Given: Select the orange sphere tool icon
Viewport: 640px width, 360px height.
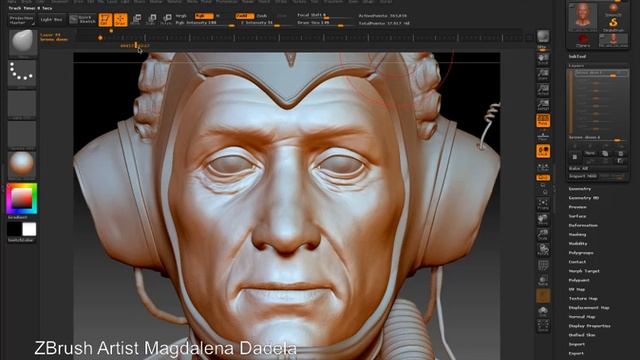Looking at the screenshot, I should coord(613,9).
